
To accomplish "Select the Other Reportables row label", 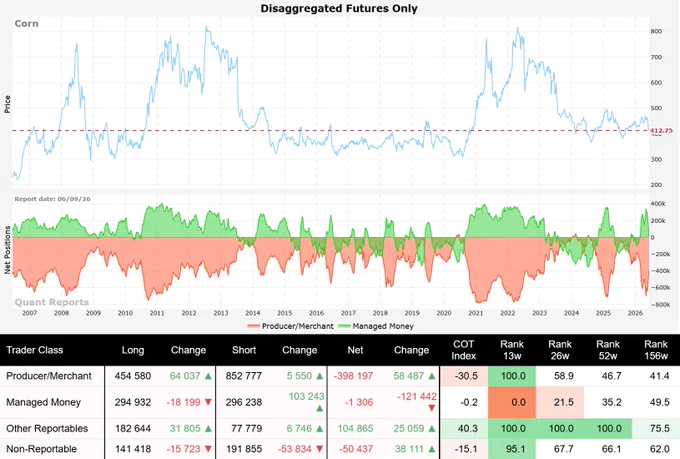I will 47,429.
